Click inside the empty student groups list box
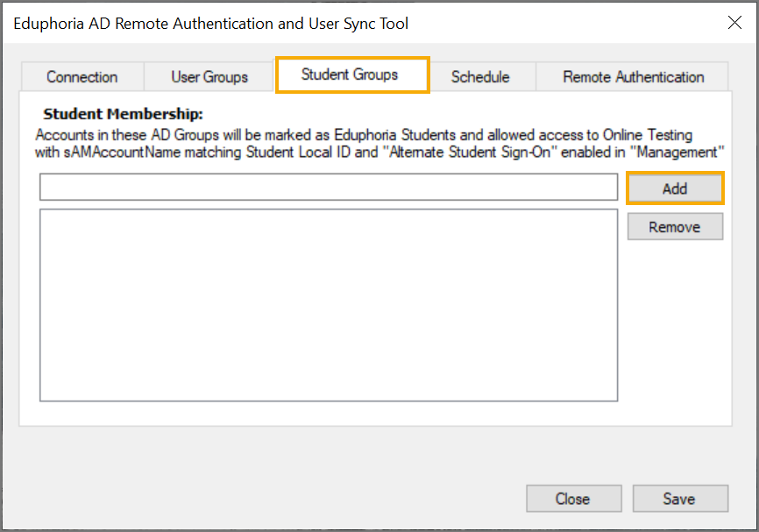 click(x=329, y=305)
